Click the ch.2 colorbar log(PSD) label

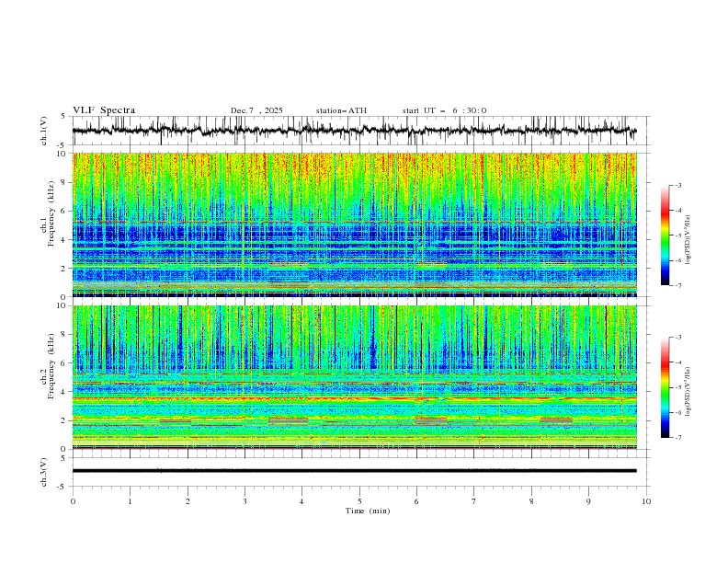pos(688,392)
